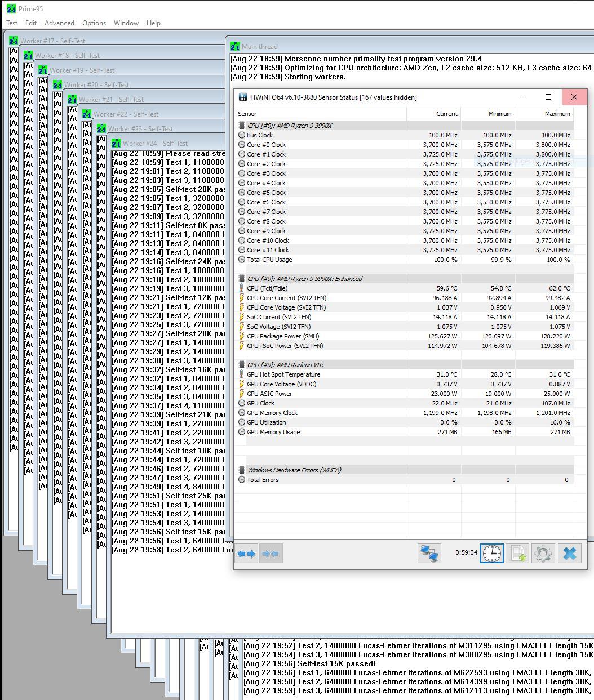Click the Worker #17 window icon
This screenshot has width=594, height=700.
click(14, 41)
